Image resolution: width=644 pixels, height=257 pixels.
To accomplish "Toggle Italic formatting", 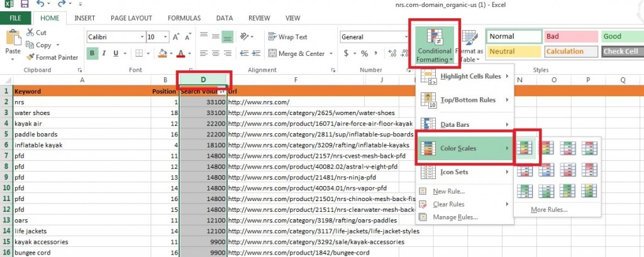I will pyautogui.click(x=104, y=53).
